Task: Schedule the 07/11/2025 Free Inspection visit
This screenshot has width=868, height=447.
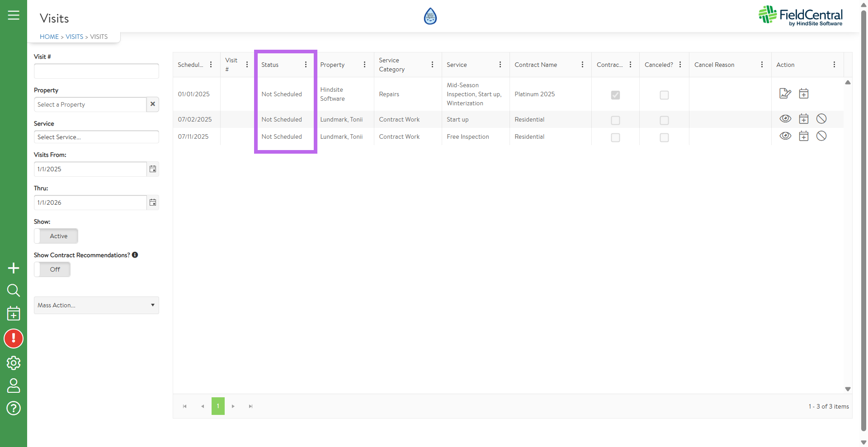Action: (x=803, y=136)
